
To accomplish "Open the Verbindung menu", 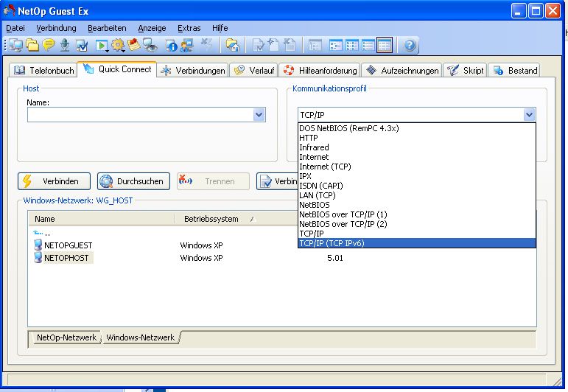I will tap(56, 28).
